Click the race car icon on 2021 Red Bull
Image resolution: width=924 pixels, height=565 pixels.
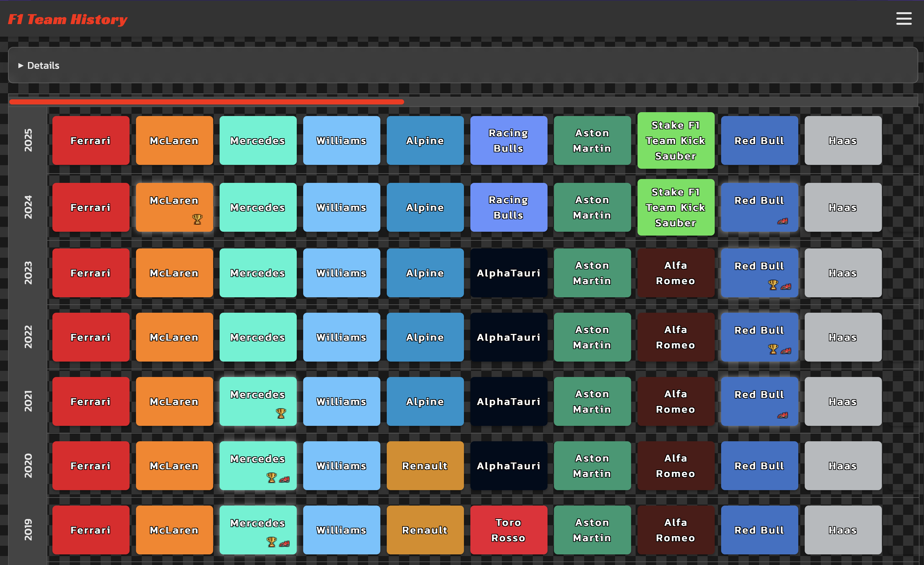(782, 415)
